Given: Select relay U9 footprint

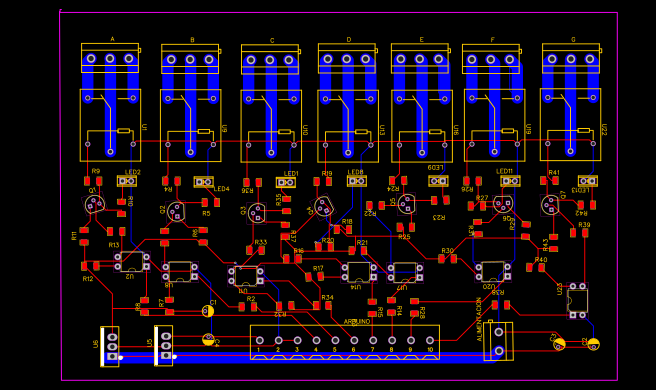Looking at the screenshot, I should [191, 126].
